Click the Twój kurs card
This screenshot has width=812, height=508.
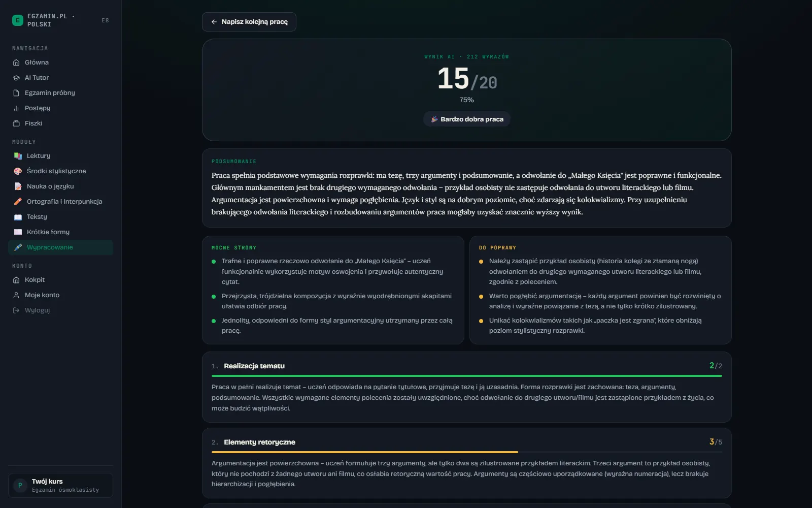pos(60,485)
